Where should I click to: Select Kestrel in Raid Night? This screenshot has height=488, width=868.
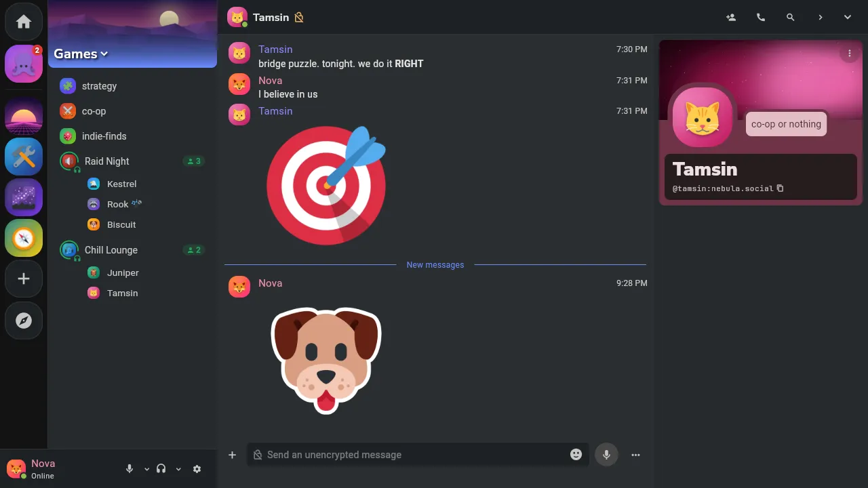click(x=146, y=184)
